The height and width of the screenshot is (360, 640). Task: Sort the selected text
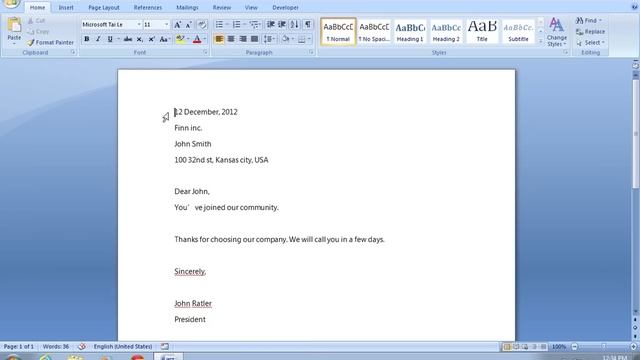point(294,25)
